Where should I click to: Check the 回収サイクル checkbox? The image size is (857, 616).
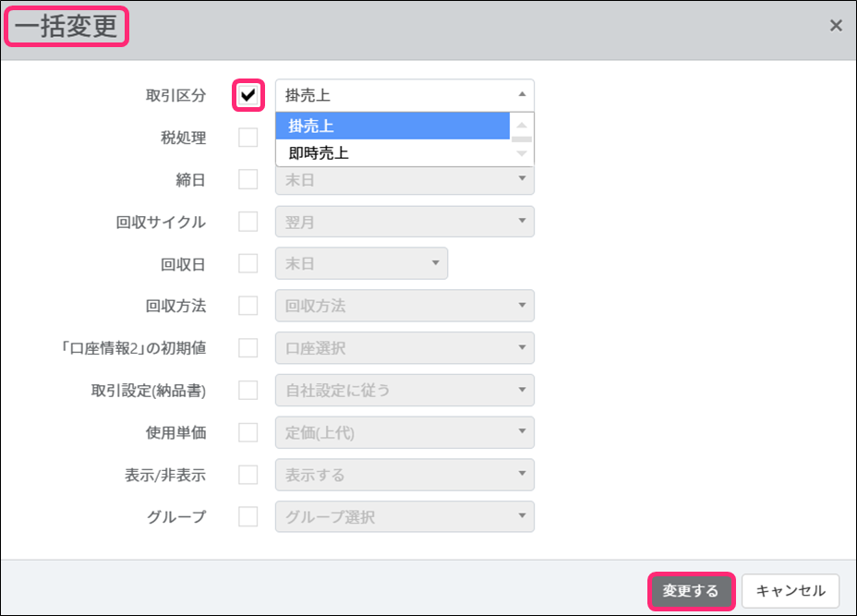[x=248, y=222]
